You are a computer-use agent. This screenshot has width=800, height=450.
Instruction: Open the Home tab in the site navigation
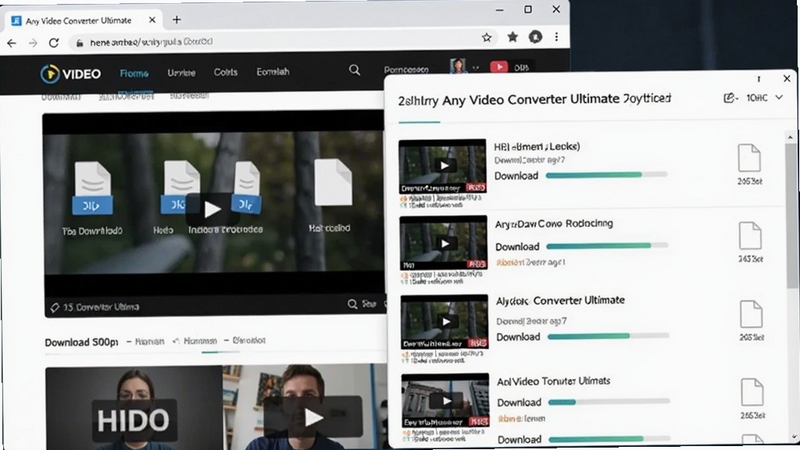click(x=134, y=73)
